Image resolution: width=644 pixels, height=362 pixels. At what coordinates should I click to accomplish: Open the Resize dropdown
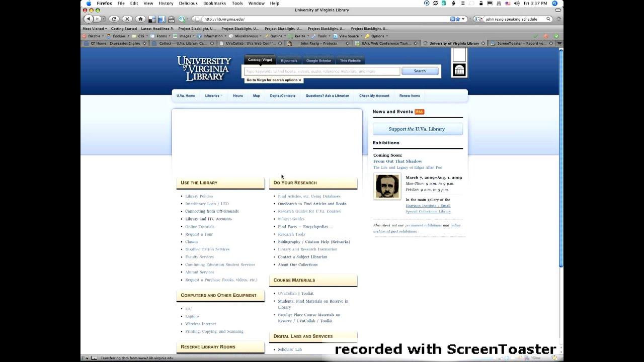[x=300, y=36]
